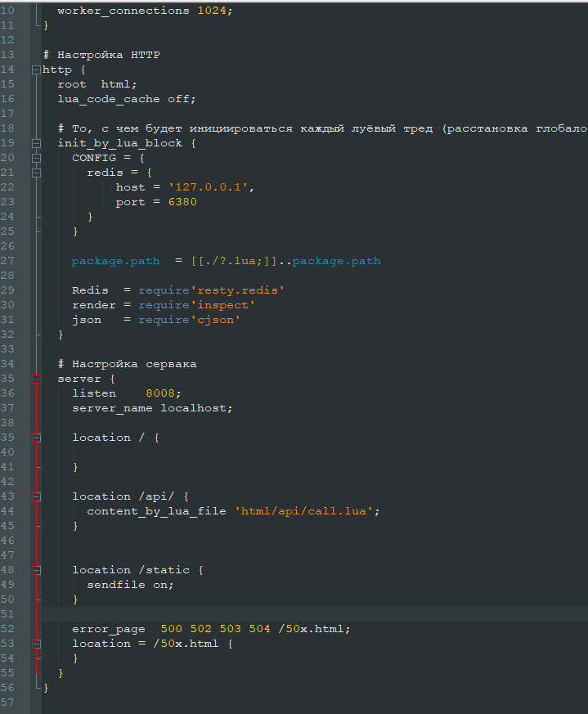
Task: Click line number 51 in the gutter
Action: coord(7,614)
